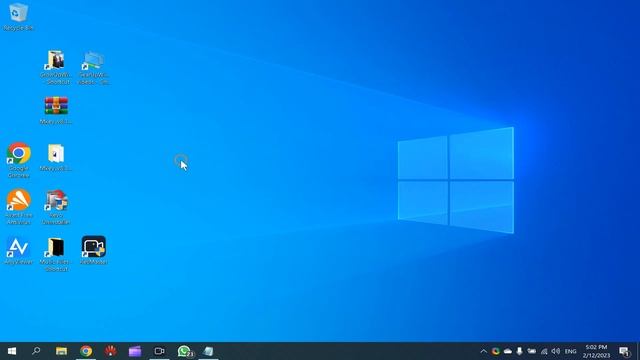The image size is (640, 360).
Task: Open the last pinned taskbar app icon
Action: [x=209, y=351]
